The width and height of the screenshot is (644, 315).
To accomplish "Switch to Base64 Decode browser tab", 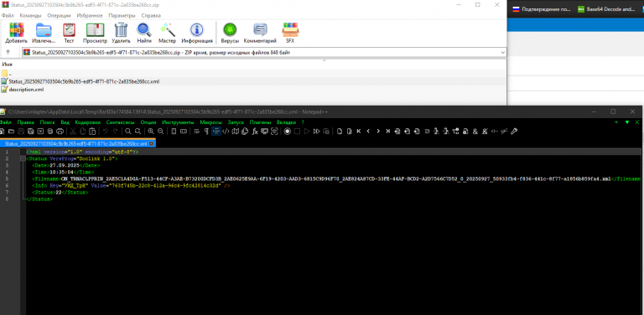I will (605, 9).
